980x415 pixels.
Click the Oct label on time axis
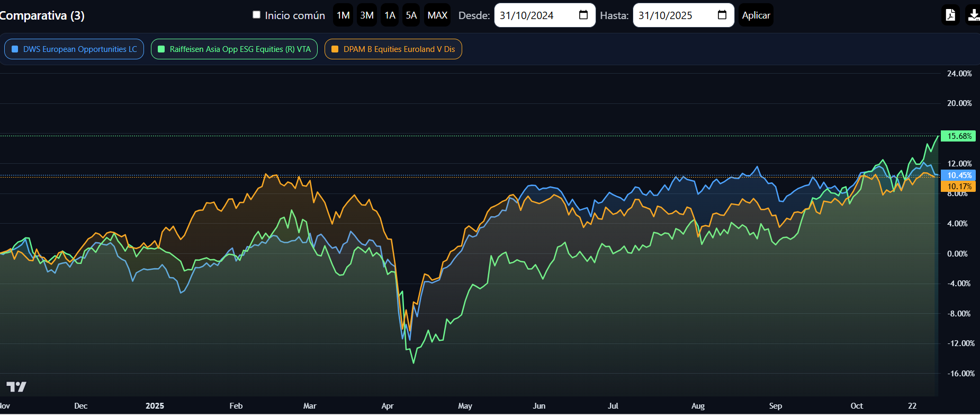pyautogui.click(x=857, y=406)
